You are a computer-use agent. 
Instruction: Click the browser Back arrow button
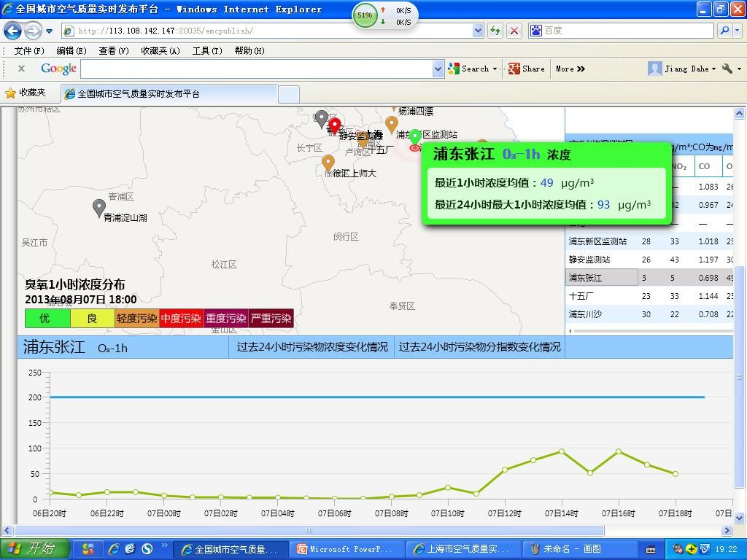(12, 31)
